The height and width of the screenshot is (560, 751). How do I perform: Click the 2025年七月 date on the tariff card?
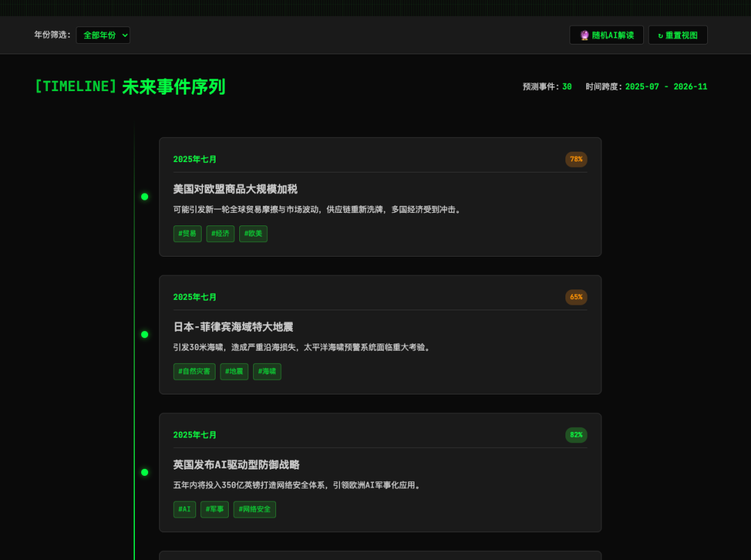tap(195, 159)
